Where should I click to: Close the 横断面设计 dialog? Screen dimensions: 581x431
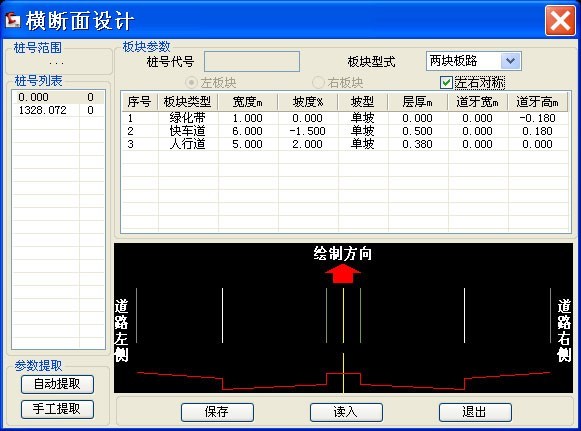(x=560, y=21)
